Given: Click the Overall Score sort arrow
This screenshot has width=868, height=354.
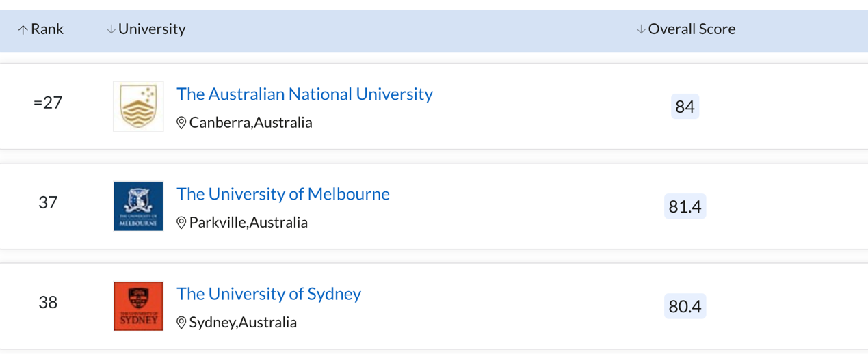Looking at the screenshot, I should (x=641, y=29).
